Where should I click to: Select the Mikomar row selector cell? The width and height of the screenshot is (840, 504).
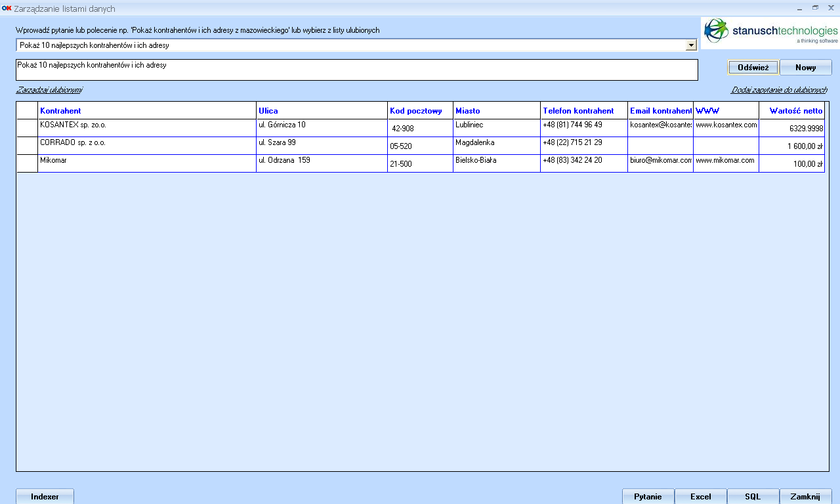pyautogui.click(x=27, y=163)
